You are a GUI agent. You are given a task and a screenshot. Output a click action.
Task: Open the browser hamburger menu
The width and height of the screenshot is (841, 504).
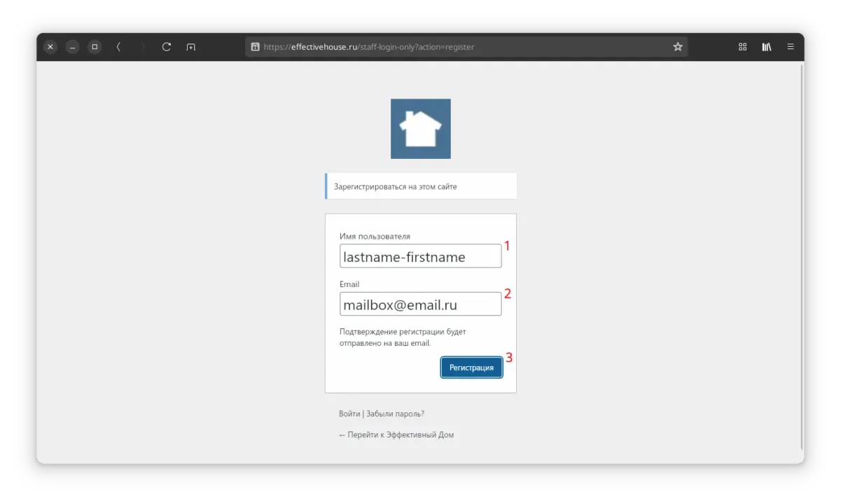(791, 47)
